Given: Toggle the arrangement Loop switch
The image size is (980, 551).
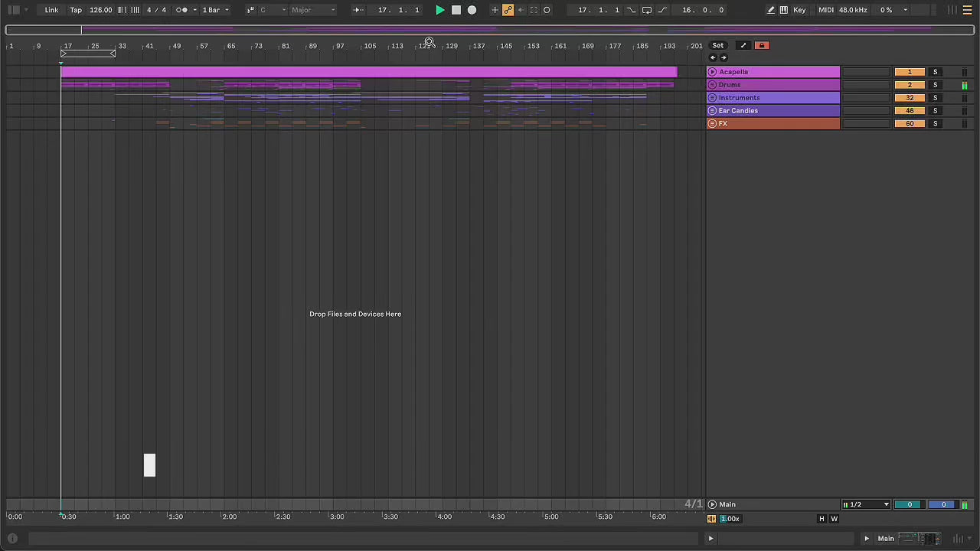Looking at the screenshot, I should (x=647, y=10).
